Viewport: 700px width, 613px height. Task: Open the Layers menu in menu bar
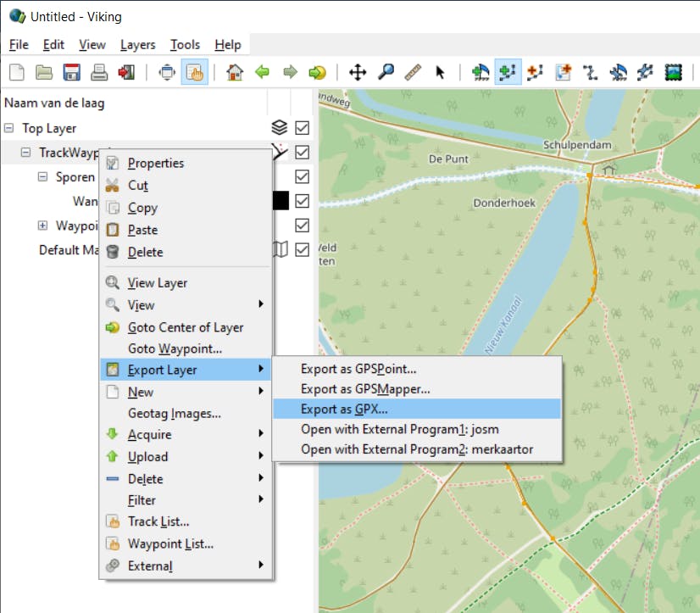coord(137,45)
